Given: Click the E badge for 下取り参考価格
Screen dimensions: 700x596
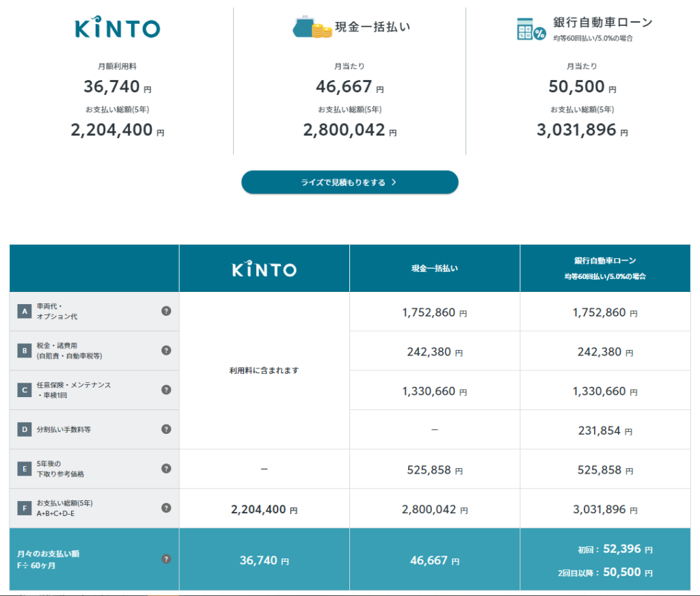Looking at the screenshot, I should pyautogui.click(x=25, y=469).
